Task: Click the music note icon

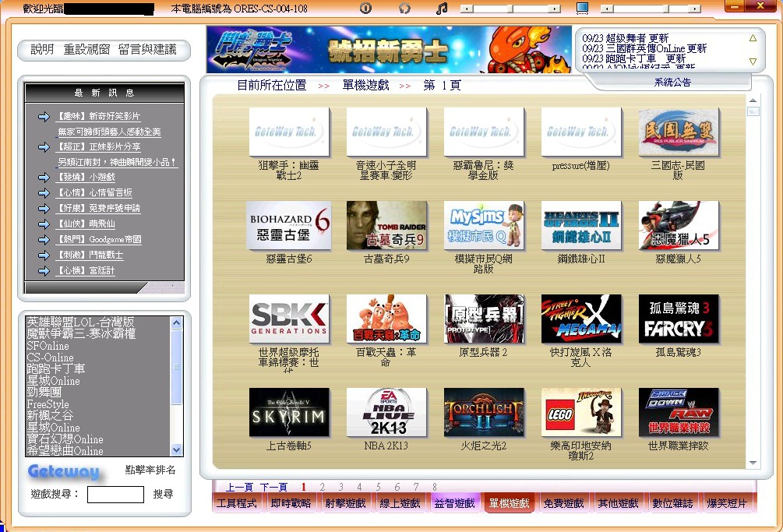Action: point(442,8)
